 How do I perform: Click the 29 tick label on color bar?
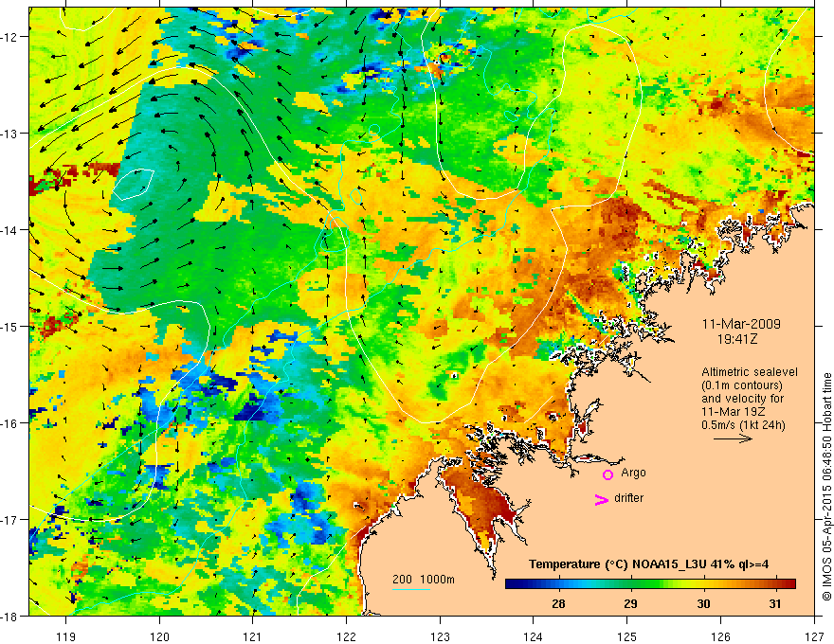pos(630,603)
